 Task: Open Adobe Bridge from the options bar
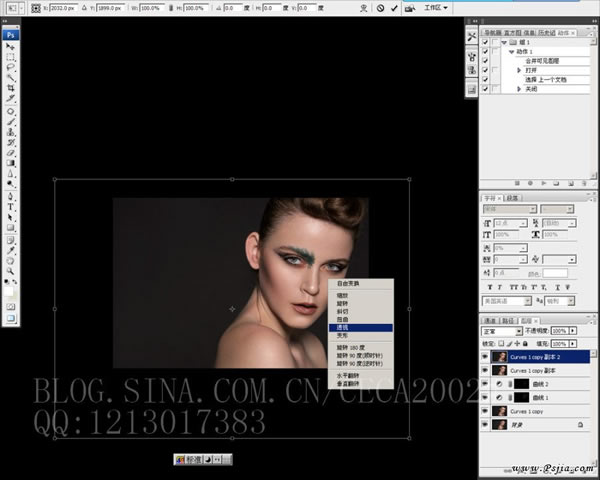pyautogui.click(x=410, y=8)
